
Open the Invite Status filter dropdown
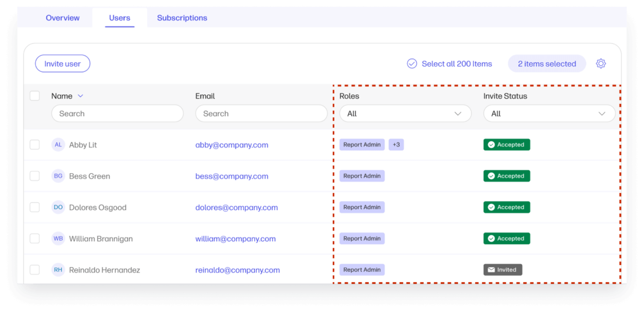pyautogui.click(x=549, y=113)
